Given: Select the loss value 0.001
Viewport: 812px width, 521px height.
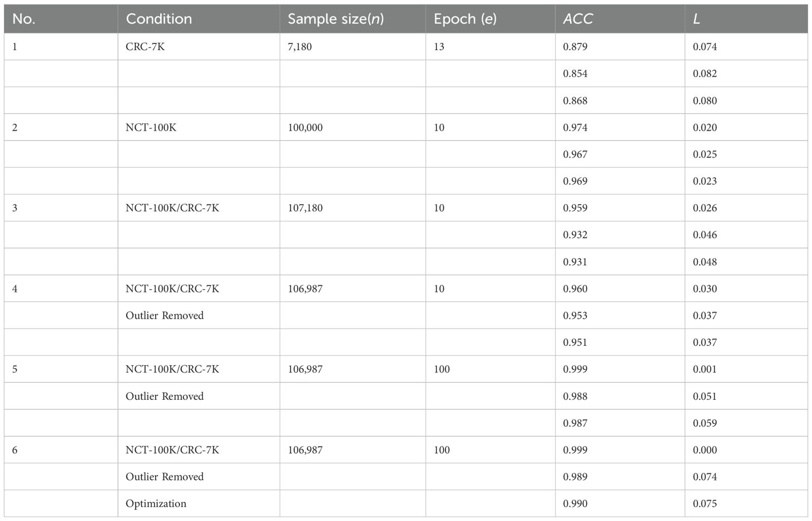Looking at the screenshot, I should pos(705,369).
